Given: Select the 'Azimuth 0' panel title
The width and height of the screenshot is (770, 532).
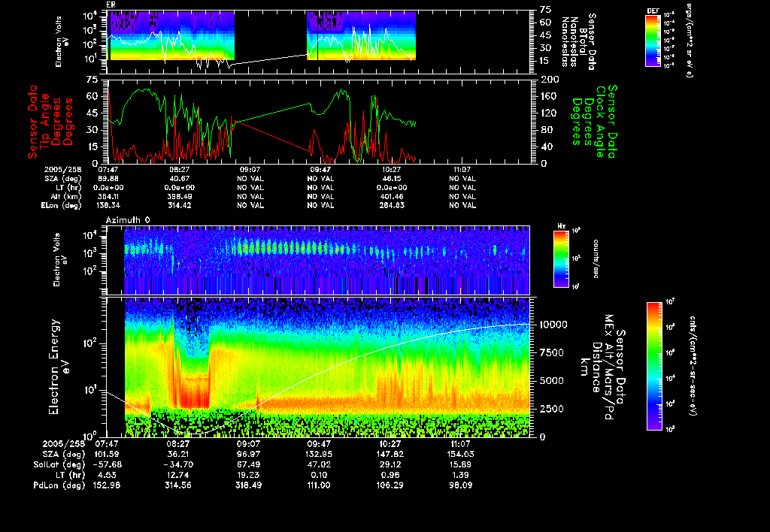Looking at the screenshot, I should pyautogui.click(x=128, y=220).
